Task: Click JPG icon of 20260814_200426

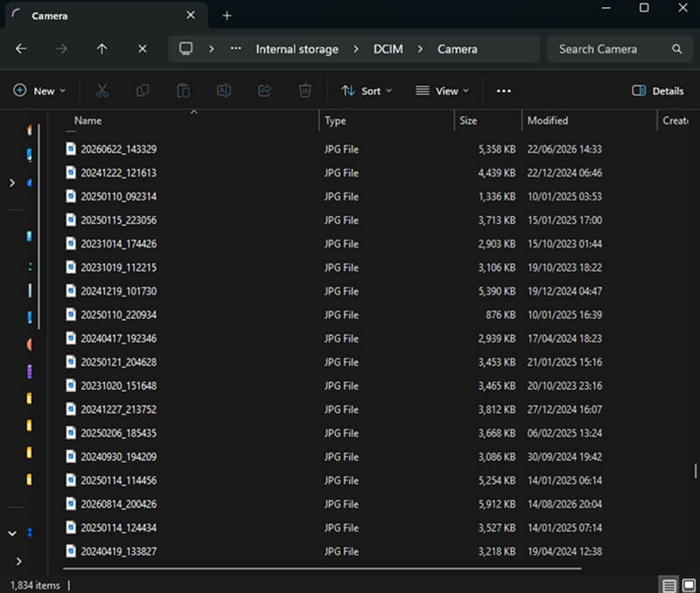Action: [71, 503]
